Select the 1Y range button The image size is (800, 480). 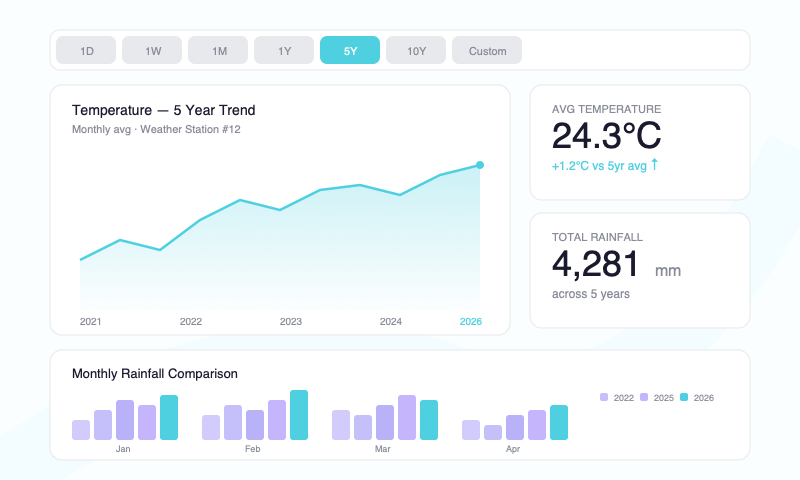(x=284, y=50)
